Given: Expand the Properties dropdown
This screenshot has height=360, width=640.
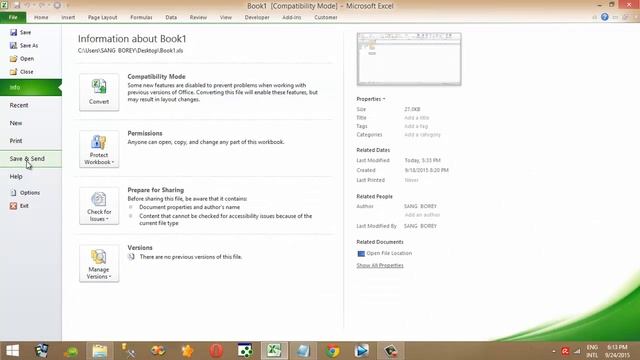Looking at the screenshot, I should click(x=371, y=99).
